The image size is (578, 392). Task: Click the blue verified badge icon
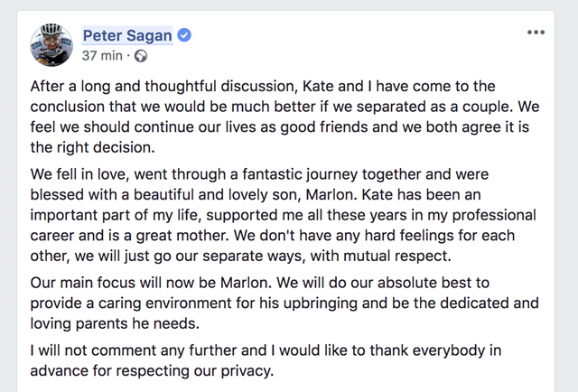coord(184,36)
